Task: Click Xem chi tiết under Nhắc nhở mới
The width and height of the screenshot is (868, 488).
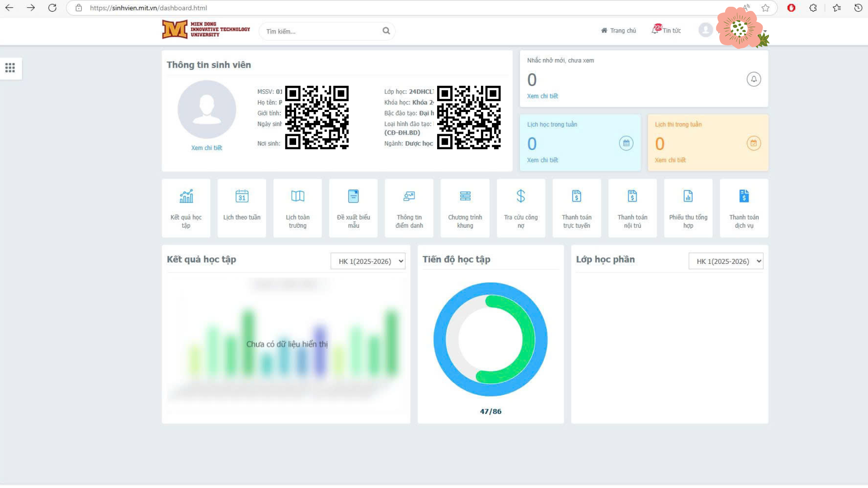Action: 542,96
